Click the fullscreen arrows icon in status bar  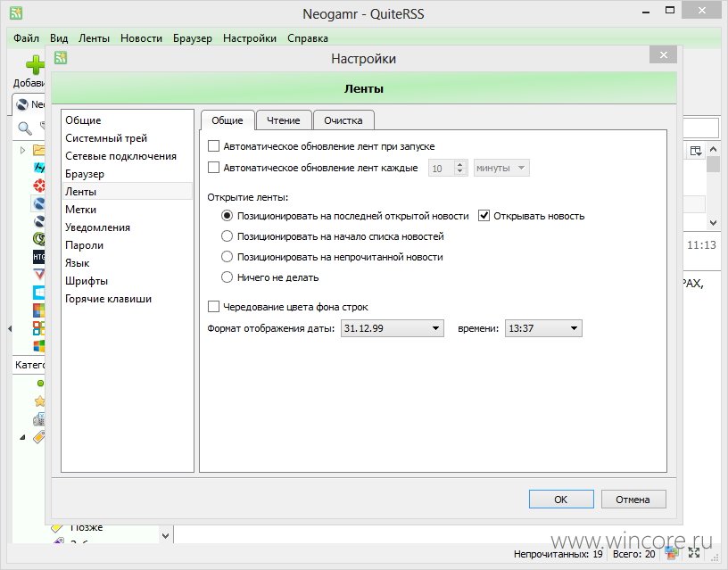(694, 553)
